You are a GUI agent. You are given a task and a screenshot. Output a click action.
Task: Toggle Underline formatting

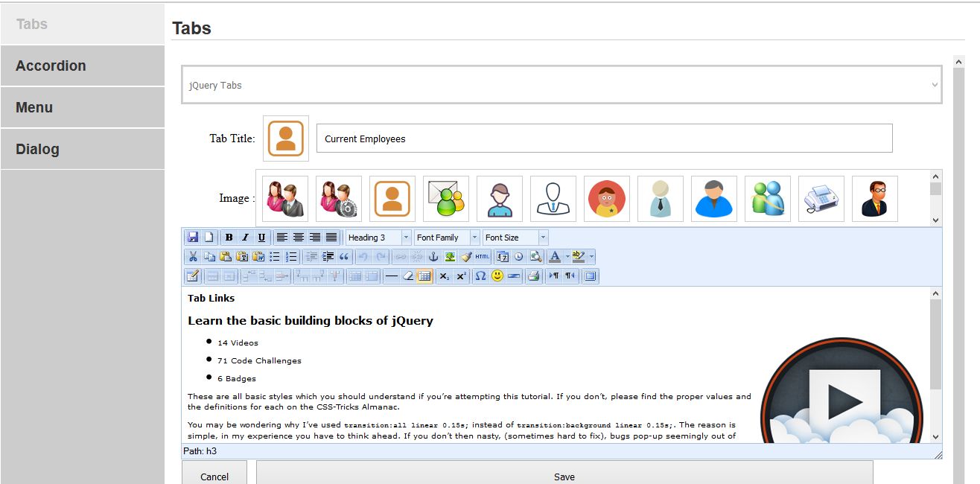click(x=261, y=238)
